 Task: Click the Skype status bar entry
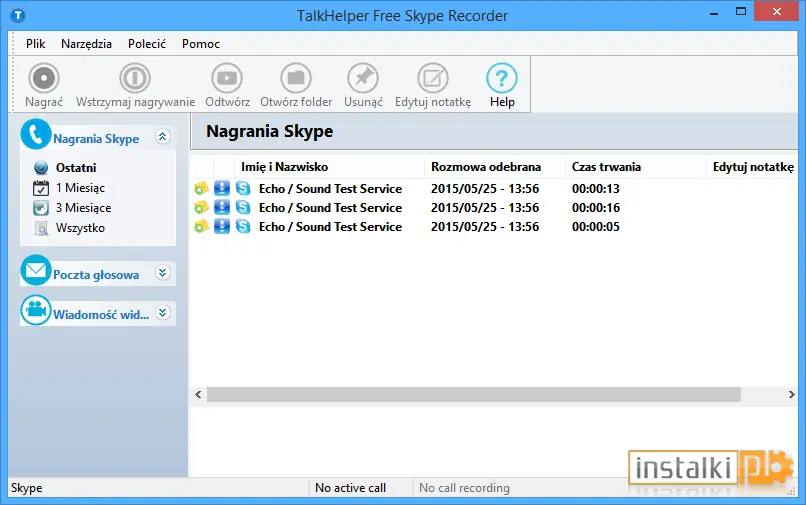27,488
